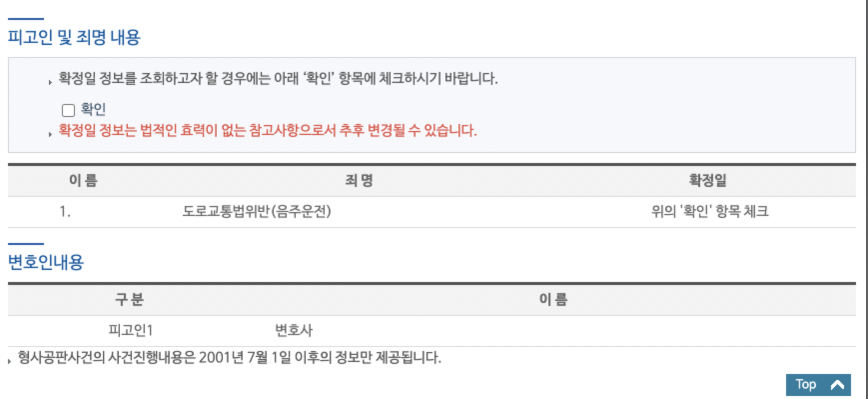Click the Top button
Screen dimensions: 868x399
click(818, 384)
